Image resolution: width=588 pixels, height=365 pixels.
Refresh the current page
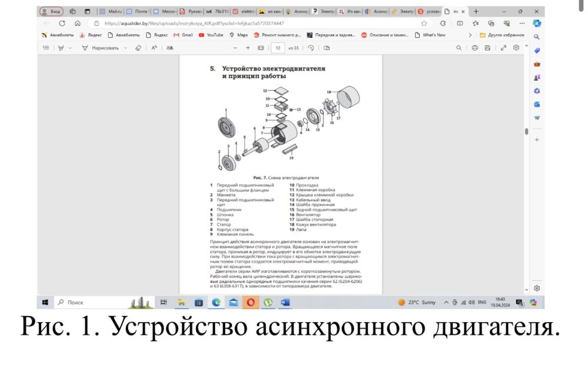coord(62,24)
